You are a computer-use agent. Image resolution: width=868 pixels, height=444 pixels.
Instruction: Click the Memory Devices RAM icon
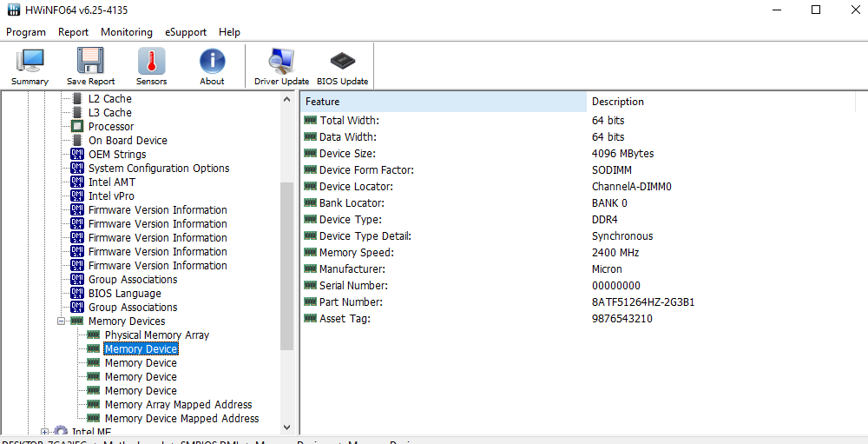(77, 321)
